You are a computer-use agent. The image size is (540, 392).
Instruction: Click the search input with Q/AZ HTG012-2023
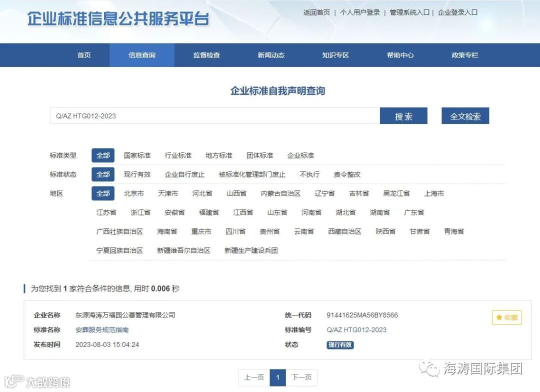215,115
